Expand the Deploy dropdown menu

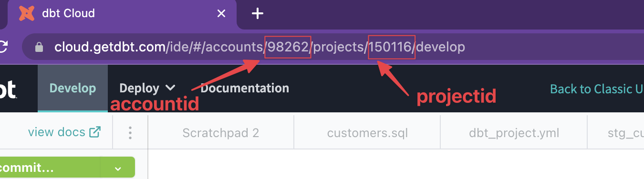click(x=147, y=88)
